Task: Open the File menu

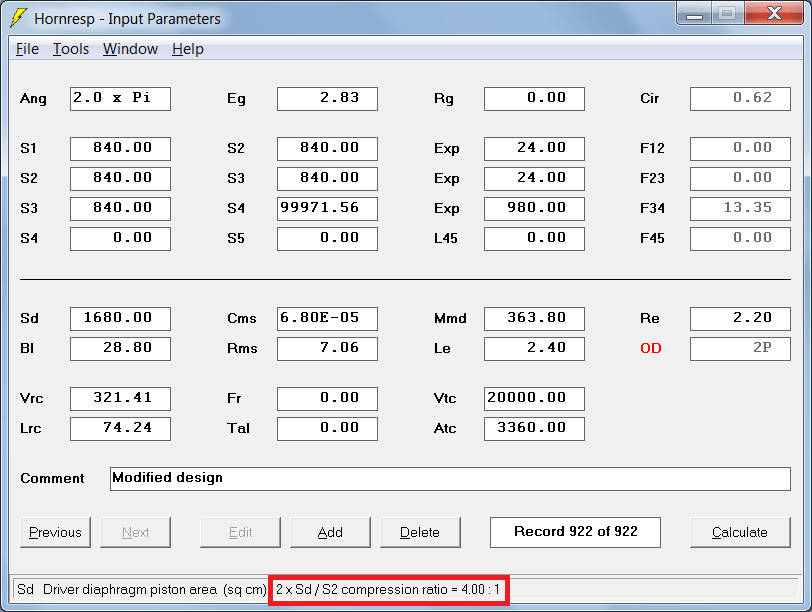Action: [x=27, y=49]
